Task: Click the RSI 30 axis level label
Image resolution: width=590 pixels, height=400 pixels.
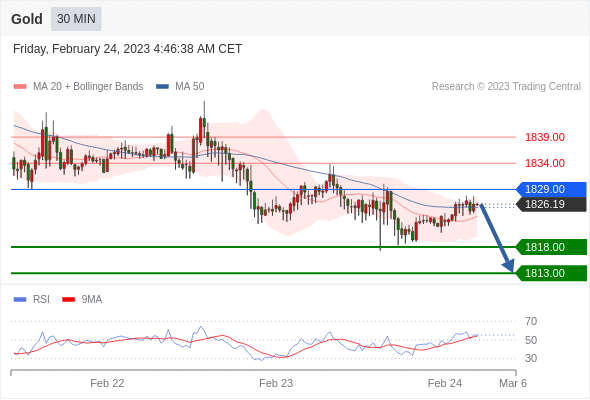Action: click(531, 358)
